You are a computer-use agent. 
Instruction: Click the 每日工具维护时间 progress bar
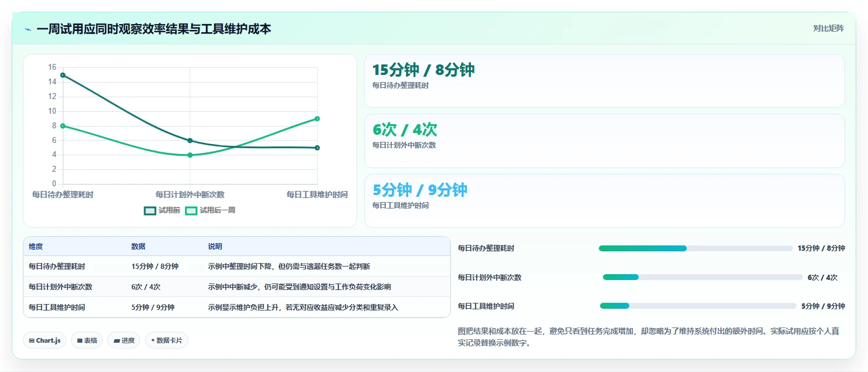point(698,306)
